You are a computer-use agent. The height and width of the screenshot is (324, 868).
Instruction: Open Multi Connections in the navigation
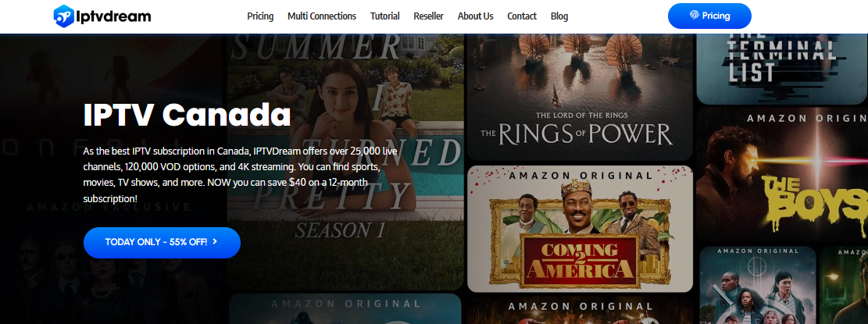[x=322, y=16]
